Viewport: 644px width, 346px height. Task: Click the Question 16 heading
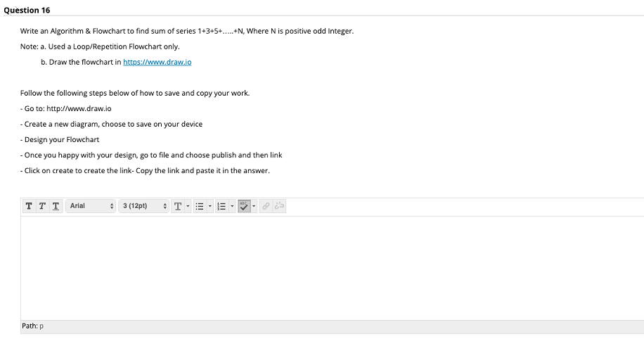coord(27,11)
